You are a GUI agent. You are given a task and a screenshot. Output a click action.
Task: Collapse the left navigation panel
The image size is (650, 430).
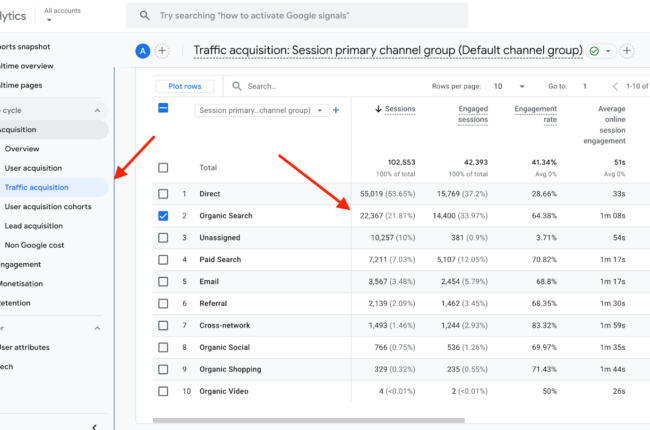coord(95,427)
